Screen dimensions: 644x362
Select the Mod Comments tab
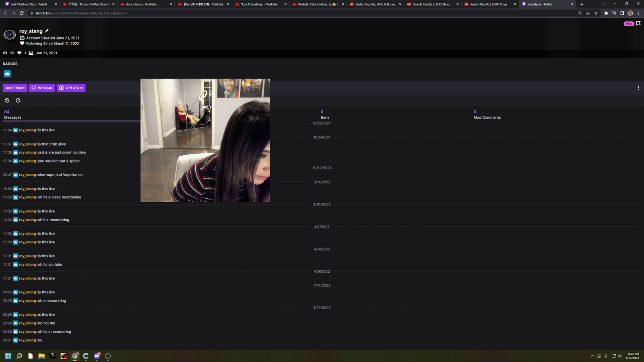[487, 115]
